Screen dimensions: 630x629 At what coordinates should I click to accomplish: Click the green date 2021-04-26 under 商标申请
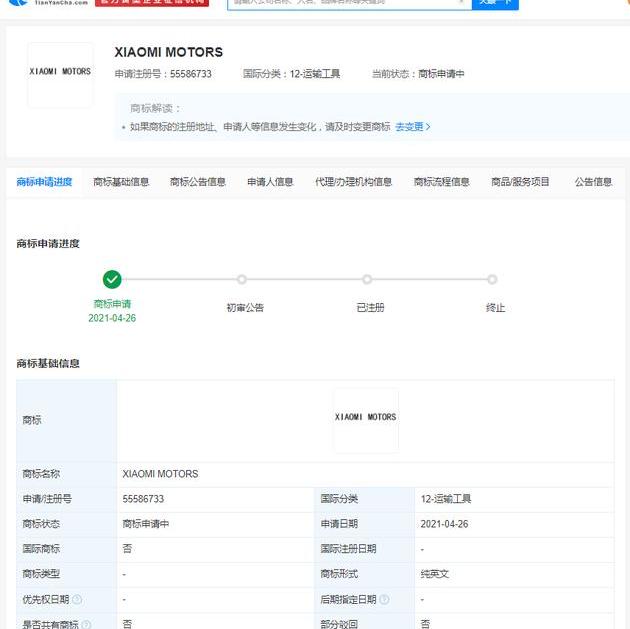tap(112, 318)
